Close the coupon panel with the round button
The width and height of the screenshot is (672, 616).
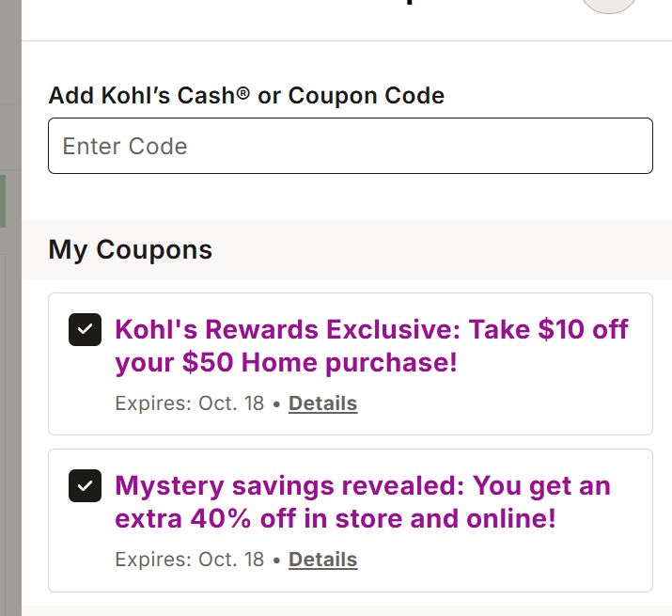609,5
